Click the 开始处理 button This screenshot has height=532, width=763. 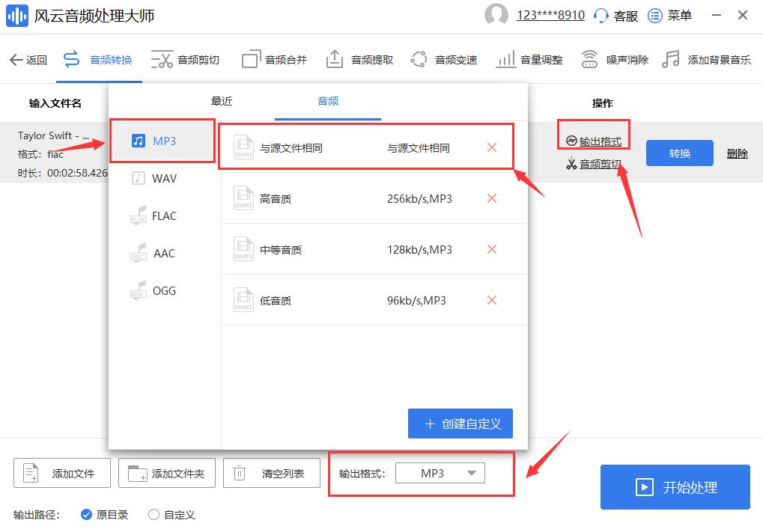click(x=674, y=487)
